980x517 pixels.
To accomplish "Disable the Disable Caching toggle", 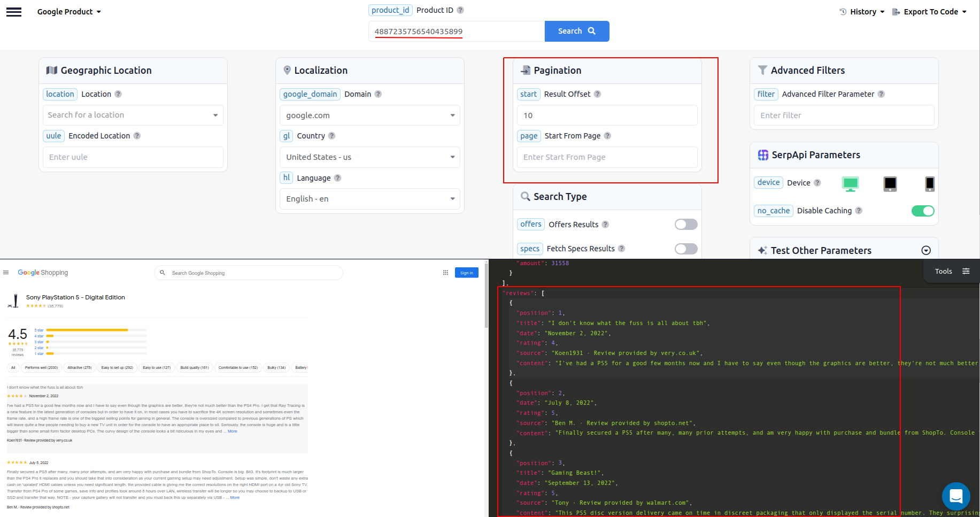I will (x=923, y=211).
